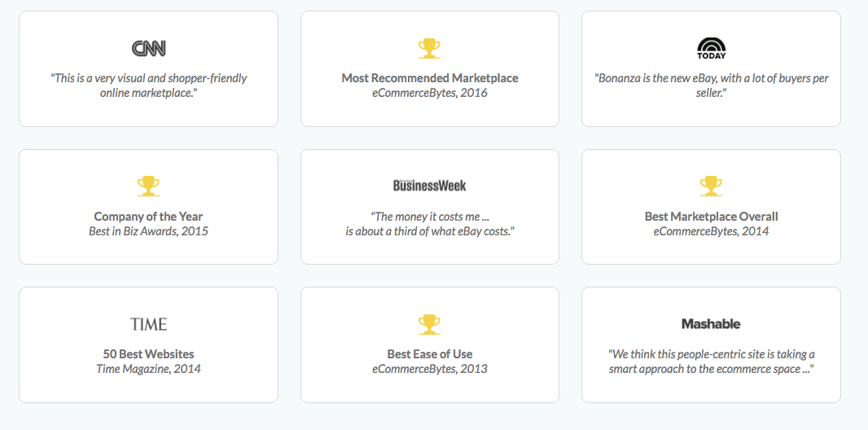Click the eCommerceBytes, 2016 text

pyautogui.click(x=430, y=93)
